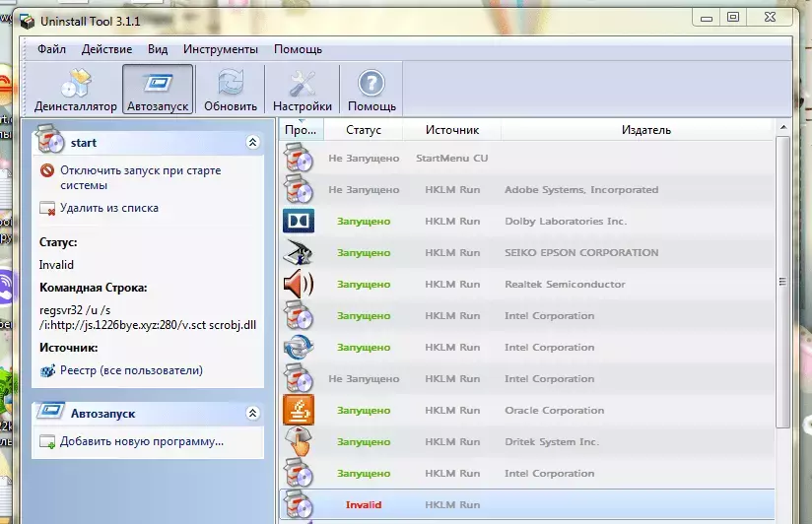812x524 pixels.
Task: Click the add icon beside Добавить новую программу
Action: (x=47, y=442)
